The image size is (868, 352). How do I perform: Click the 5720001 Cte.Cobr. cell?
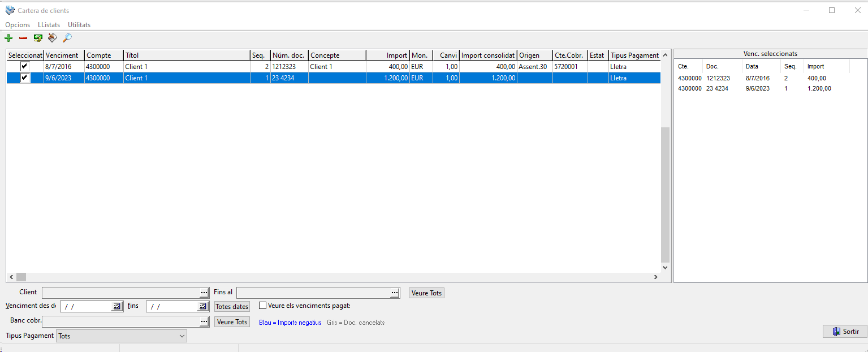click(x=570, y=67)
